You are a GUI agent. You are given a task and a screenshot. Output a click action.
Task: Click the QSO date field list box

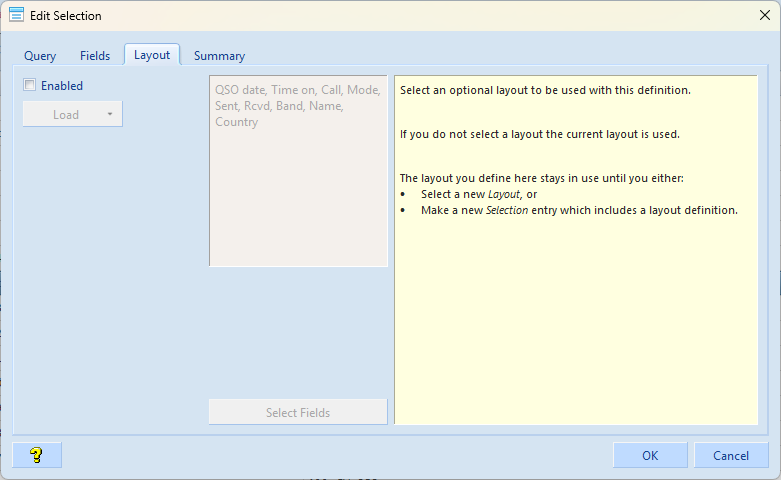pyautogui.click(x=298, y=170)
